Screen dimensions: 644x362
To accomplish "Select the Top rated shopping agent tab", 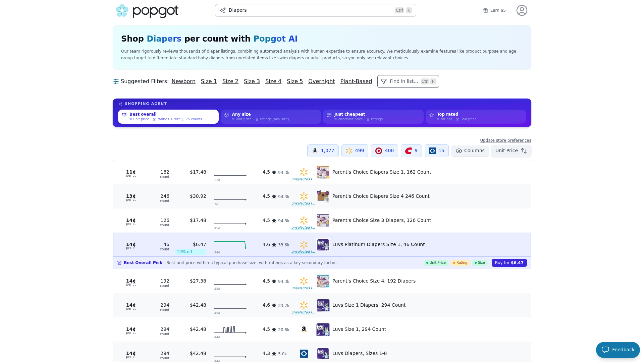I will [476, 117].
